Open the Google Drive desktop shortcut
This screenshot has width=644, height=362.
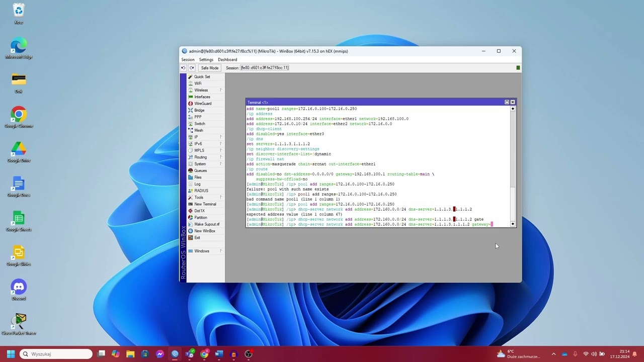[x=19, y=152]
